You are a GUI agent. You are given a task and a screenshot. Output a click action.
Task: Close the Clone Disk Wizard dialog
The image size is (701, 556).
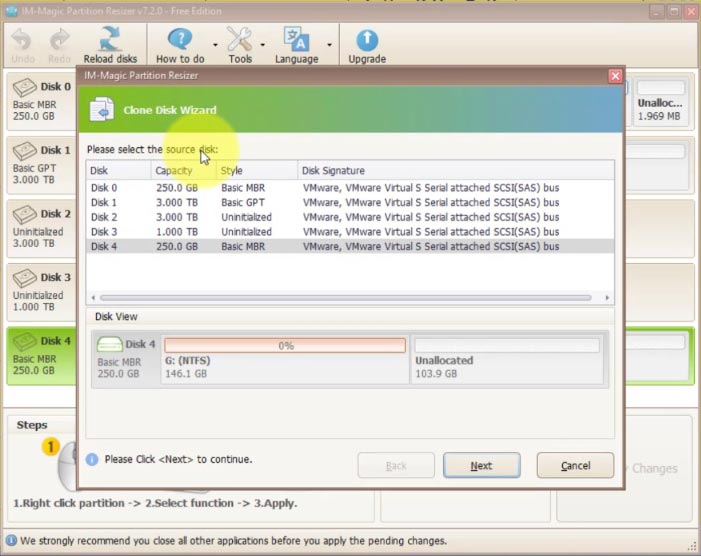[x=614, y=76]
